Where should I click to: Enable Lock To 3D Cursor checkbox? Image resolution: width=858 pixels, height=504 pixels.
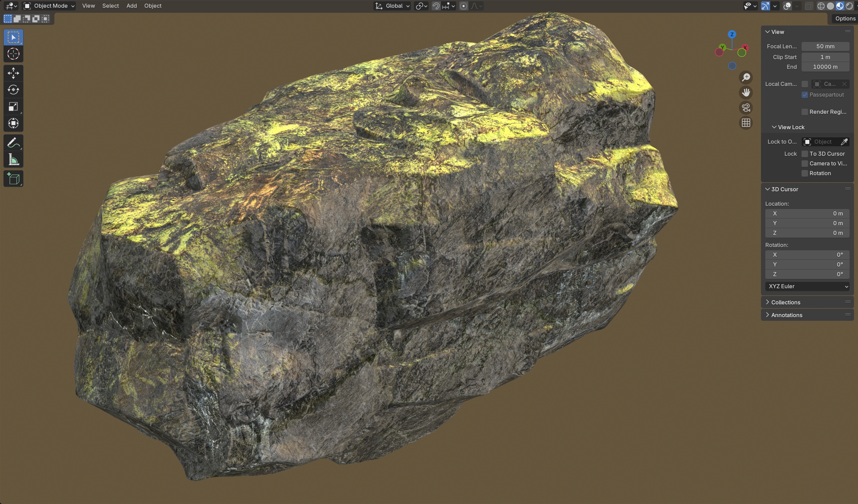click(x=805, y=154)
